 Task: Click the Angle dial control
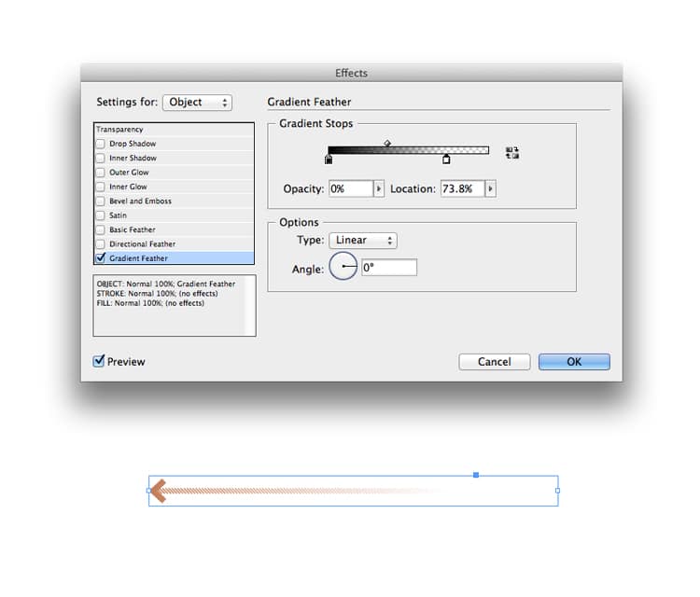[343, 266]
